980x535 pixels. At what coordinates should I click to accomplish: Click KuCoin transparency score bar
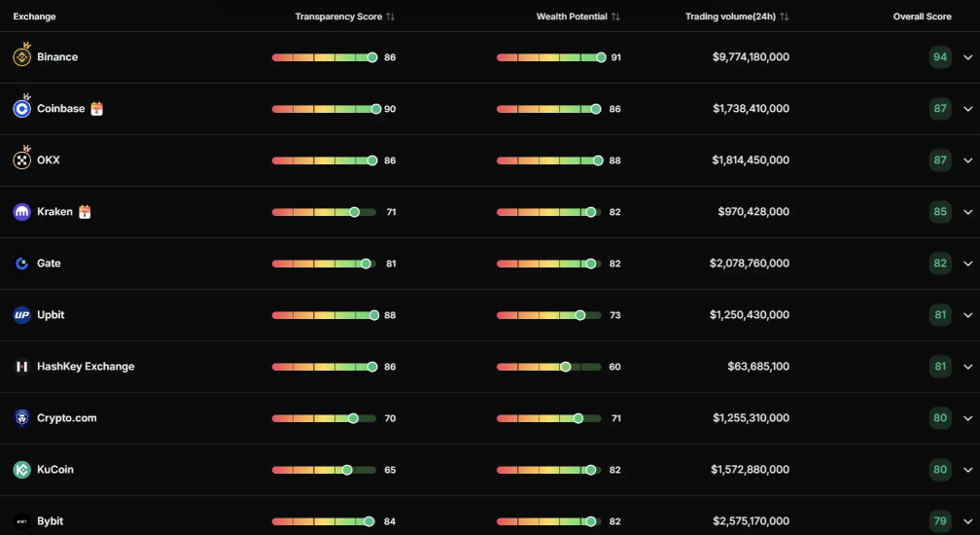tap(325, 470)
